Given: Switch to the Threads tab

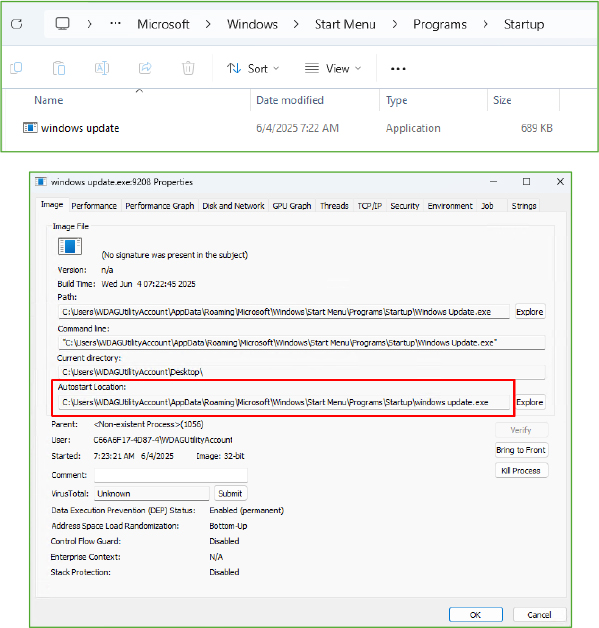Looking at the screenshot, I should coord(334,206).
